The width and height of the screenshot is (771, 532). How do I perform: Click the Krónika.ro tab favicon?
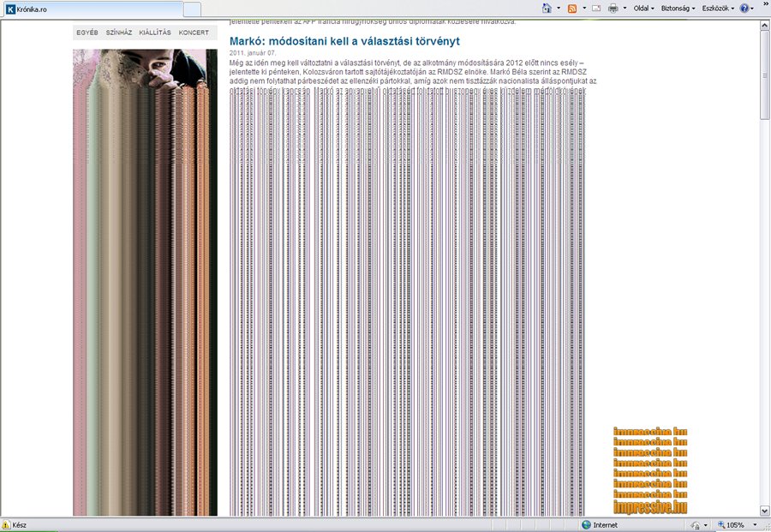(x=10, y=9)
